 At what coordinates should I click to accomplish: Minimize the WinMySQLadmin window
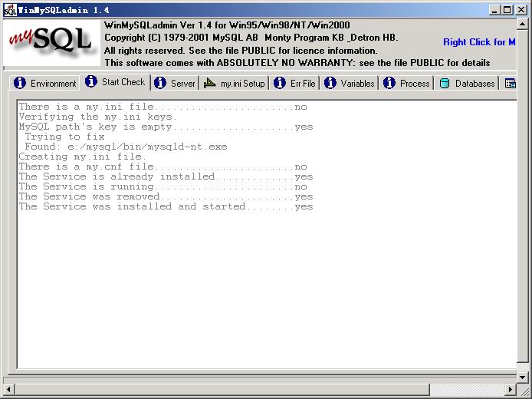[494, 10]
